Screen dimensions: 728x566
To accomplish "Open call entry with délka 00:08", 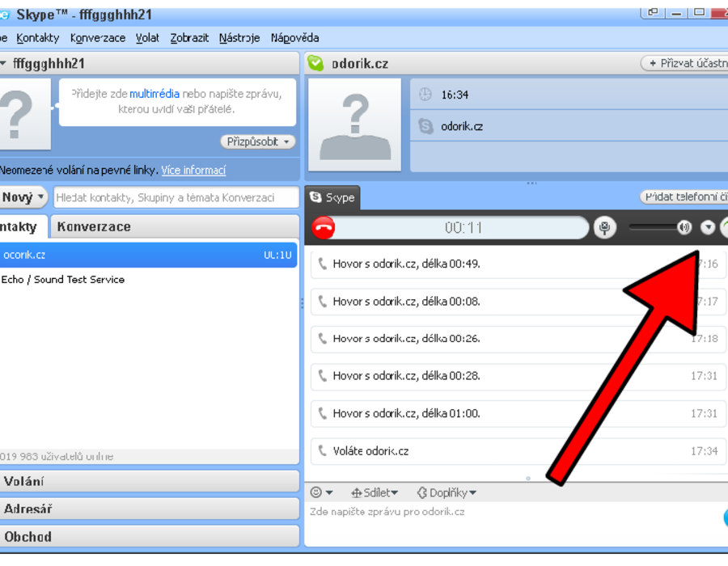I will click(518, 302).
